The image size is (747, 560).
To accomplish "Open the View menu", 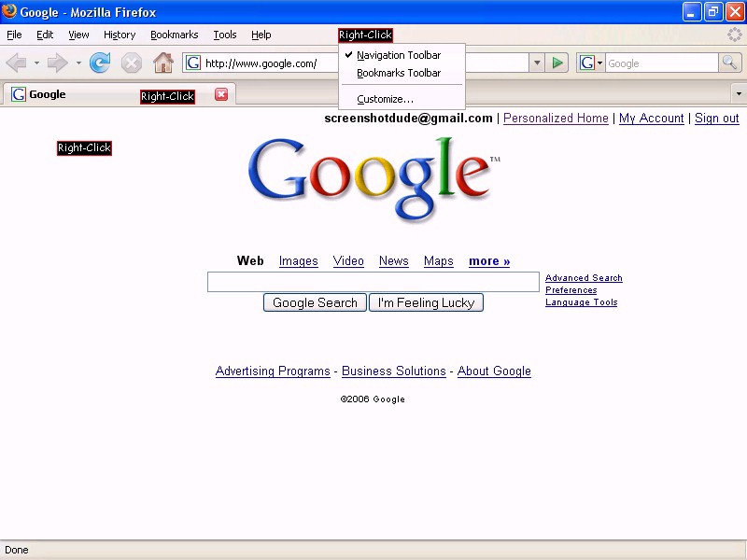I will tap(78, 35).
